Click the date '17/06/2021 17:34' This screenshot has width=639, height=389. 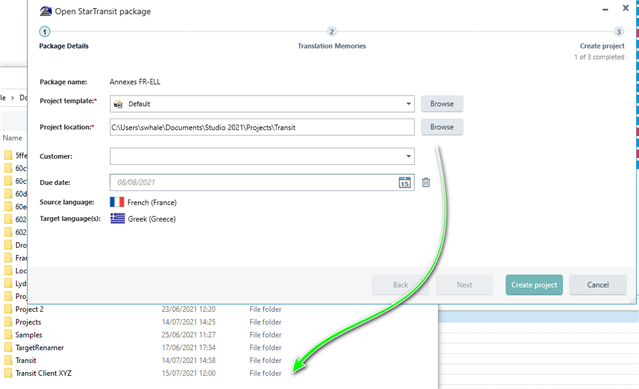tap(188, 347)
